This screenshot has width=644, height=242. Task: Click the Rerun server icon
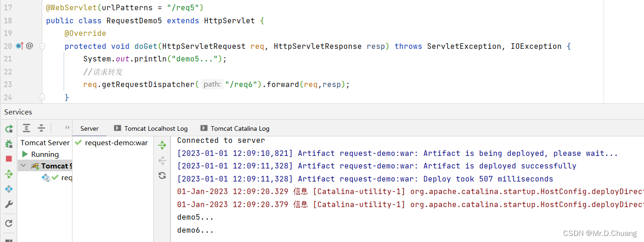(9, 129)
